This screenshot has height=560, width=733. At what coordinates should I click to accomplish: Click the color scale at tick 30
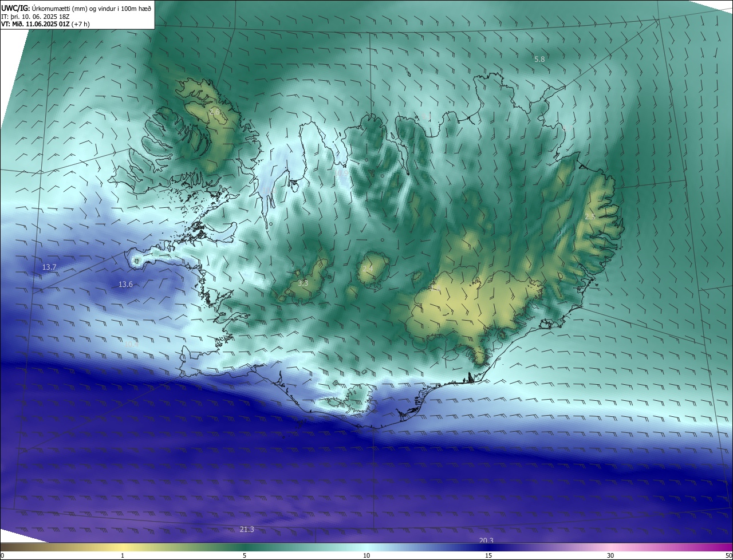pyautogui.click(x=610, y=555)
